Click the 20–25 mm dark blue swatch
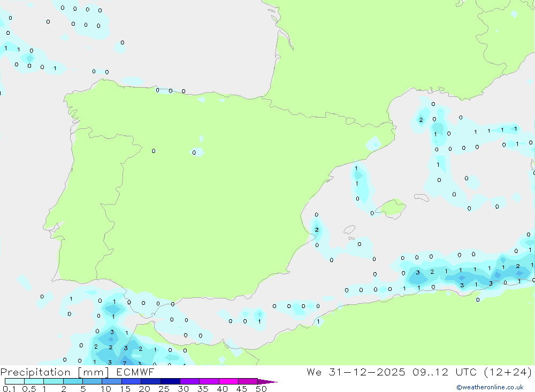Viewport: 535px width, 392px height. tap(151, 381)
